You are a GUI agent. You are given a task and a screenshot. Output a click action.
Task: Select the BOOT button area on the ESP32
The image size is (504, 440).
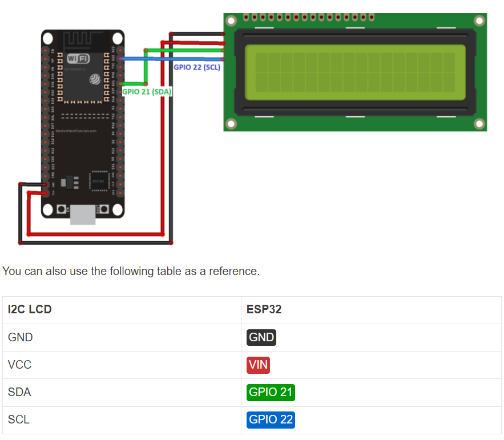103,208
